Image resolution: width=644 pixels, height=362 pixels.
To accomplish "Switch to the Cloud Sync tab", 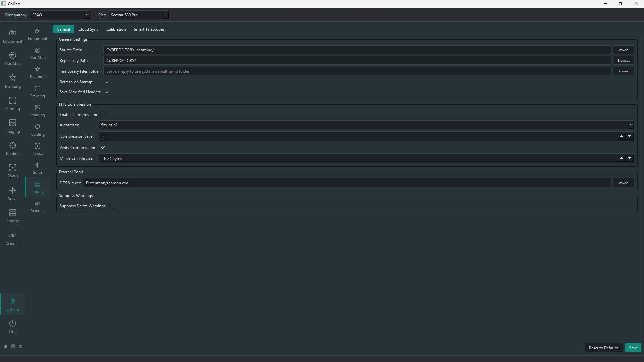I will pyautogui.click(x=88, y=29).
